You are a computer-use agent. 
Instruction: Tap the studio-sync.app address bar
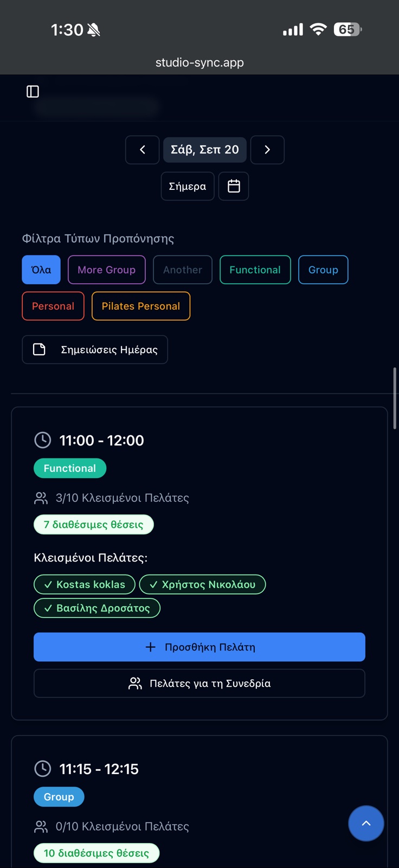tap(200, 62)
